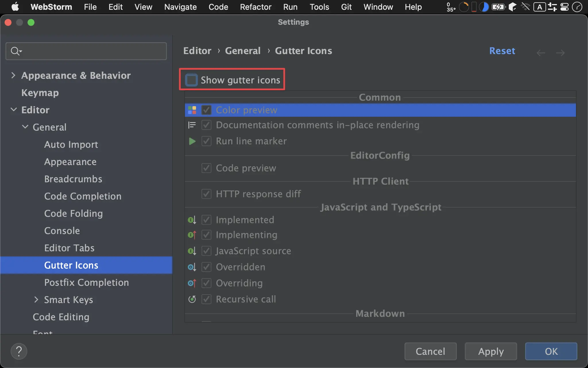The width and height of the screenshot is (588, 368).
Task: Uncheck the Code preview checkbox
Action: click(x=206, y=168)
